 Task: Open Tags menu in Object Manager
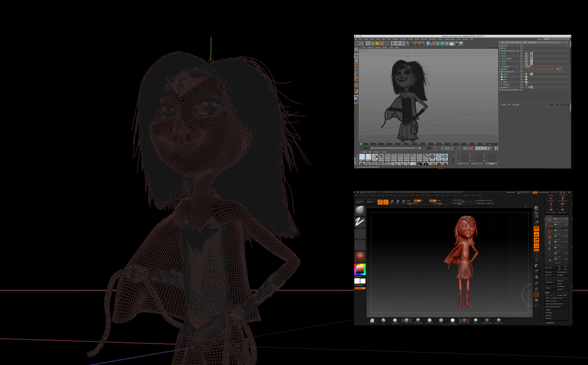(525, 42)
